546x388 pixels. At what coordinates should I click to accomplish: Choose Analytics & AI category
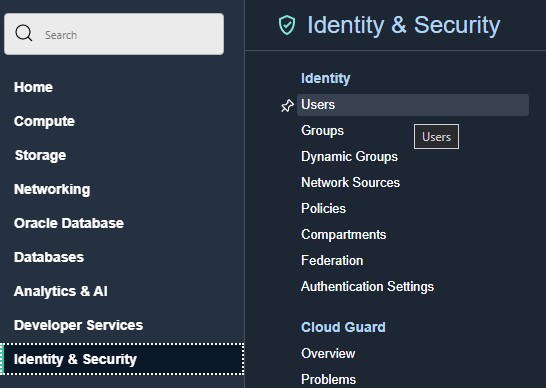[x=61, y=291]
